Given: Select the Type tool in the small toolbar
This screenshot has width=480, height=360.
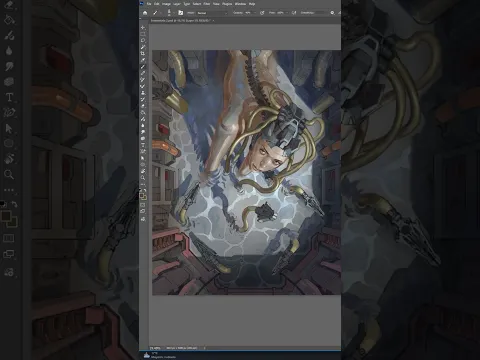Looking at the screenshot, I should 143,145.
